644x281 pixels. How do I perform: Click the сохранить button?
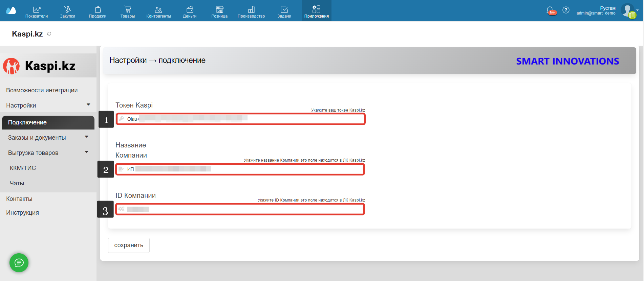[x=129, y=245]
